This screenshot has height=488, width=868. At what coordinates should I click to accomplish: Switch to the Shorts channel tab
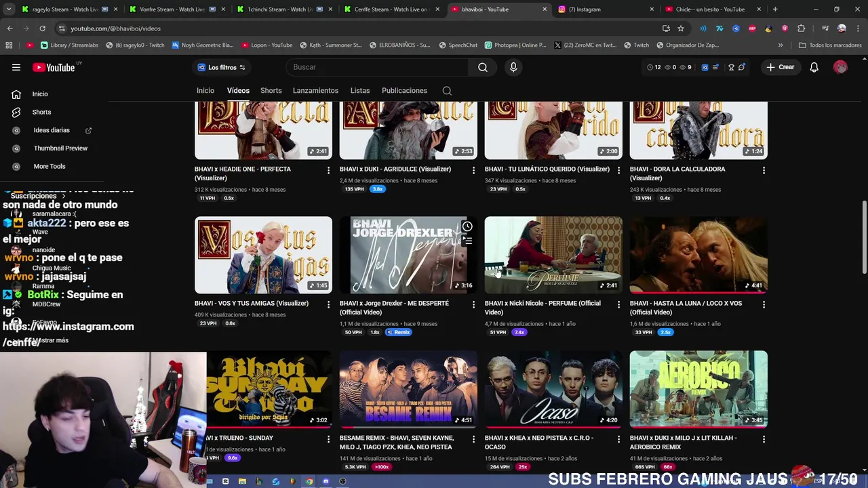[x=271, y=91]
